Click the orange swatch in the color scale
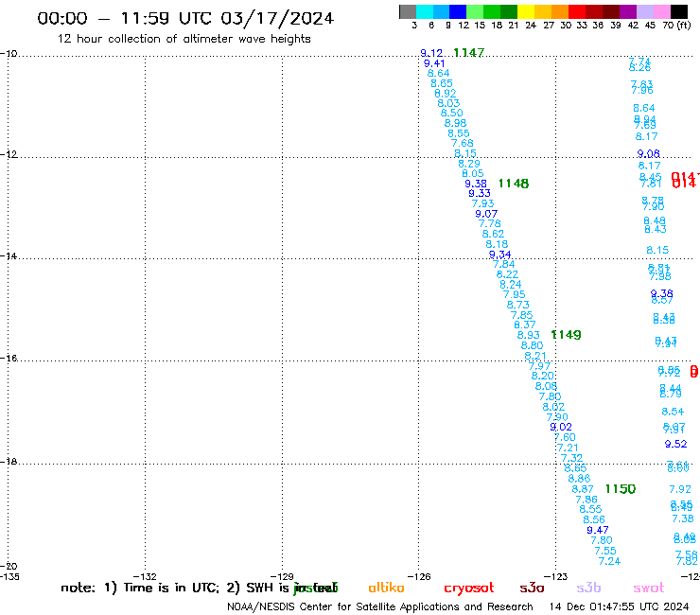 (x=559, y=11)
